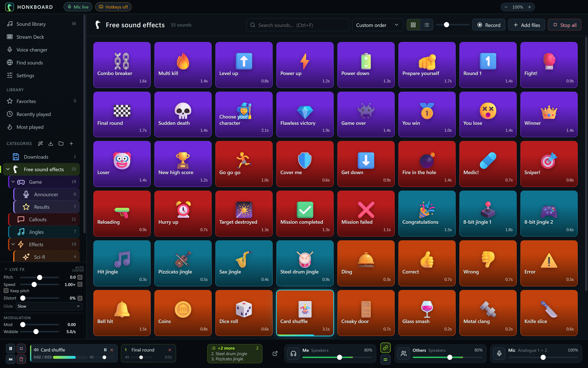Collapse the Live FX panel

pos(6,269)
